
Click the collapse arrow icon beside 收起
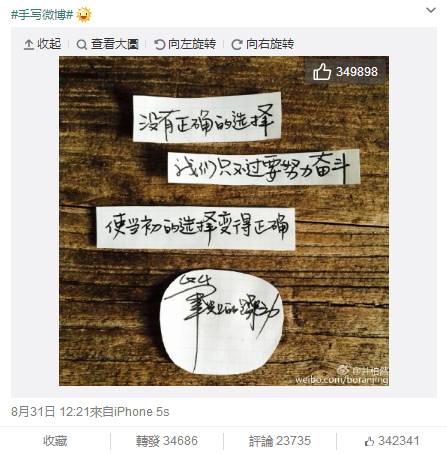[x=29, y=44]
